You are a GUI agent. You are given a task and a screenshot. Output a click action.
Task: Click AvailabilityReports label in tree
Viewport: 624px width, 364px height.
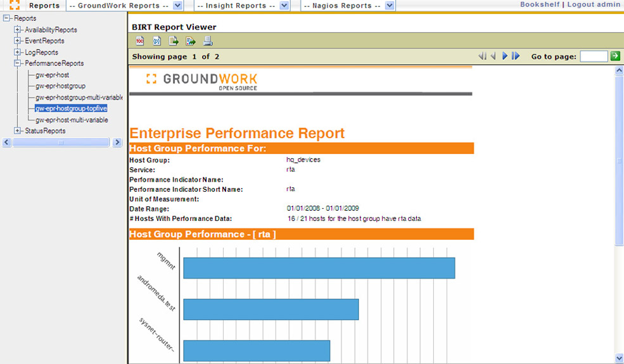pos(51,30)
